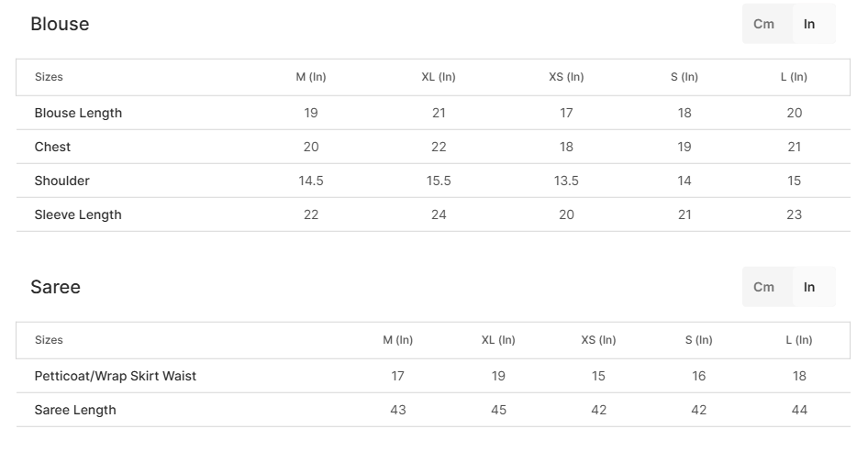Viewport: 868px width, 451px height.
Task: Select Shoulder value 15.5 for XL
Action: [x=439, y=181]
